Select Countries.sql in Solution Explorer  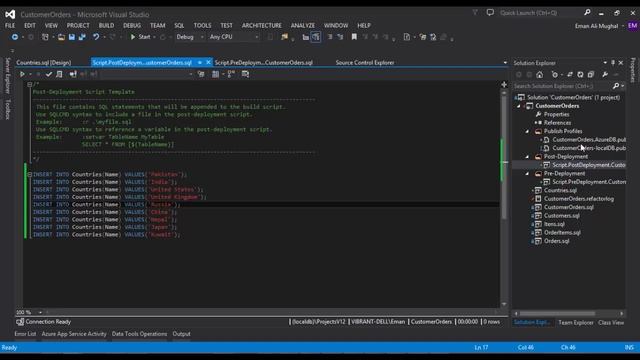[x=560, y=191]
